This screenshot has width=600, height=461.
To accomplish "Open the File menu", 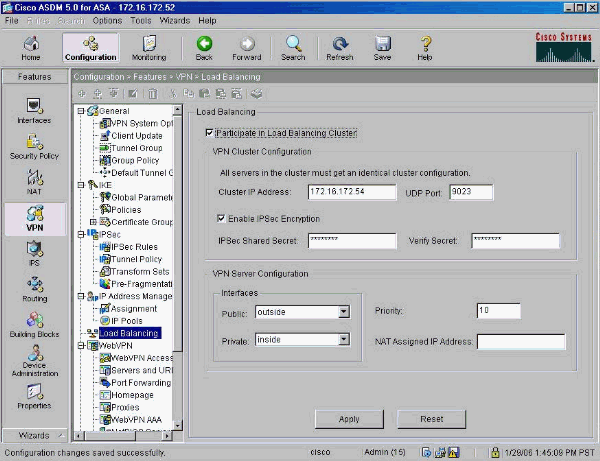I will coord(11,21).
